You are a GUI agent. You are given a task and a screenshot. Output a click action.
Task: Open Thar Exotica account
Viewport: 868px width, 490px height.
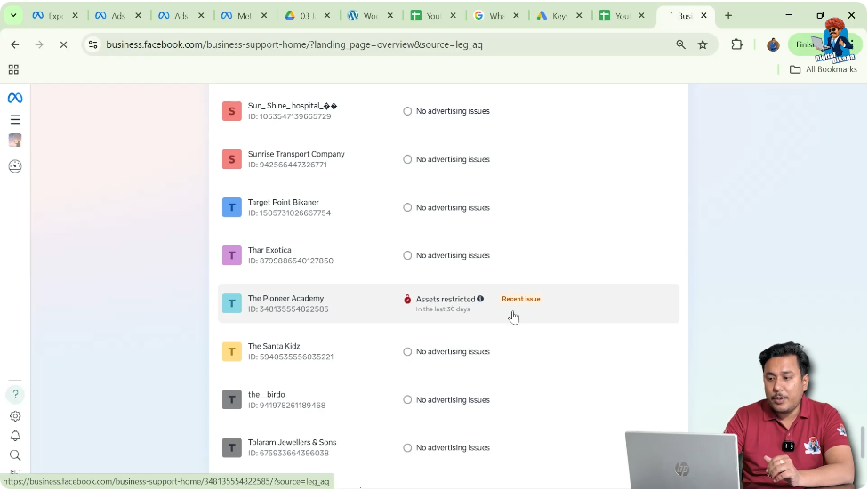[x=448, y=255]
